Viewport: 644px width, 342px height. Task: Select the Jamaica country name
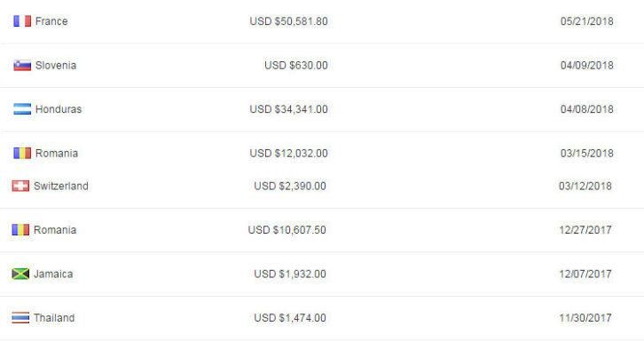click(x=53, y=274)
